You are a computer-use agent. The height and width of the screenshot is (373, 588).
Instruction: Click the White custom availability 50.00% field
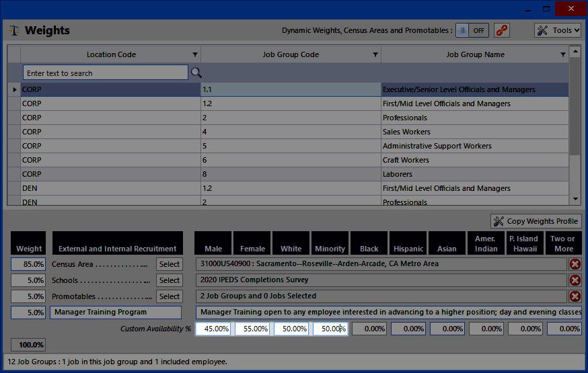pos(291,329)
